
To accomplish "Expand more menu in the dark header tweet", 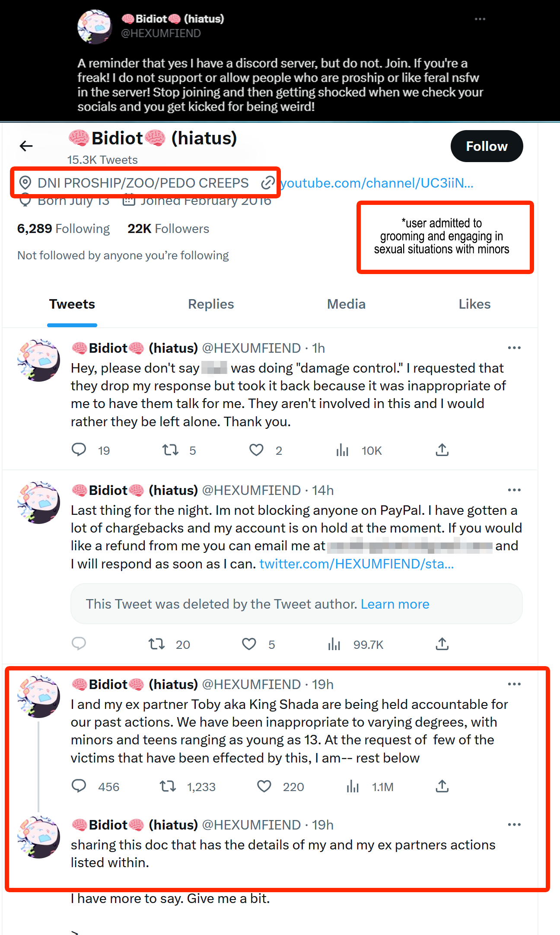I will coord(480,19).
